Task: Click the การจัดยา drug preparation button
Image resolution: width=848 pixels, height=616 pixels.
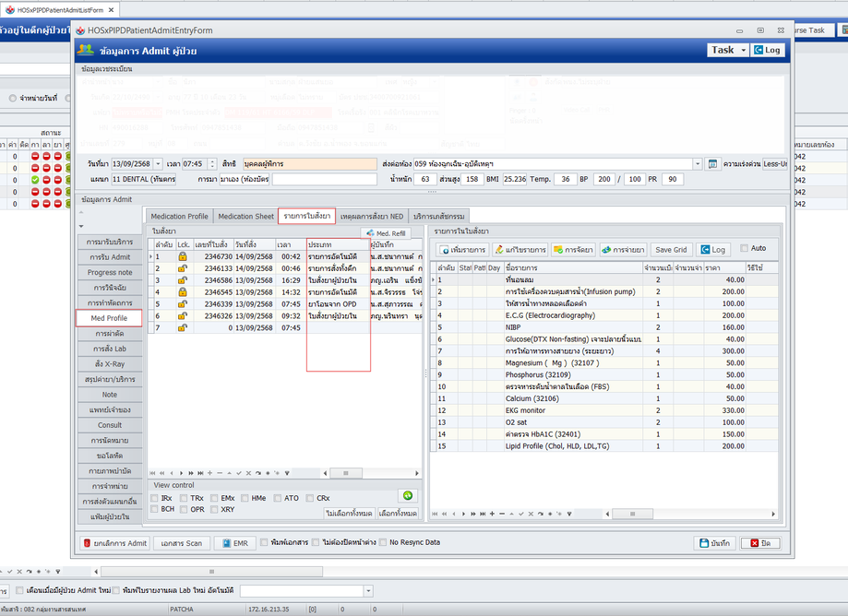Action: [573, 250]
